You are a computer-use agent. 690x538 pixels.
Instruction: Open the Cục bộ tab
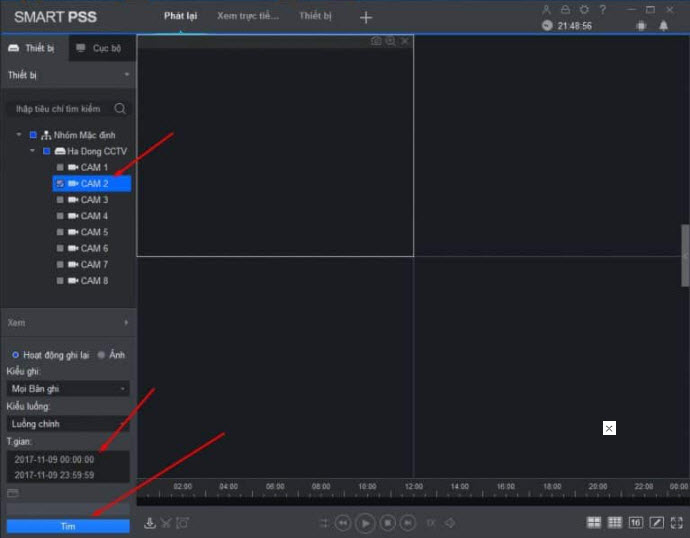point(101,48)
